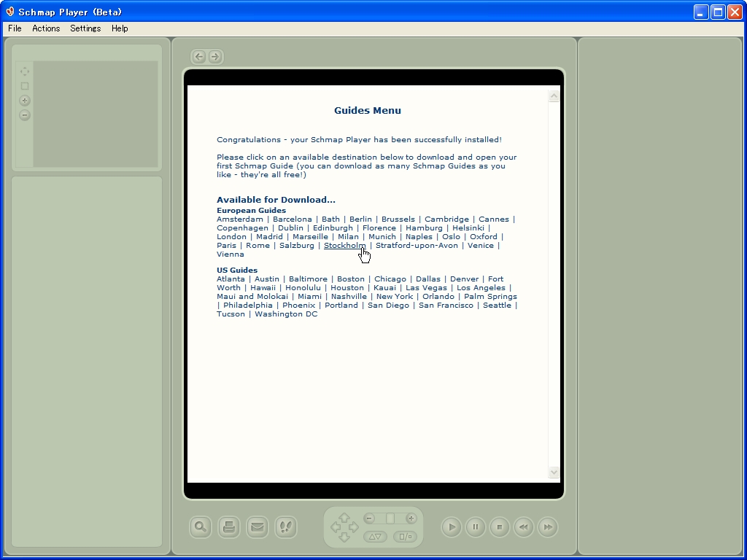Pause playback
747x560 pixels.
(476, 527)
